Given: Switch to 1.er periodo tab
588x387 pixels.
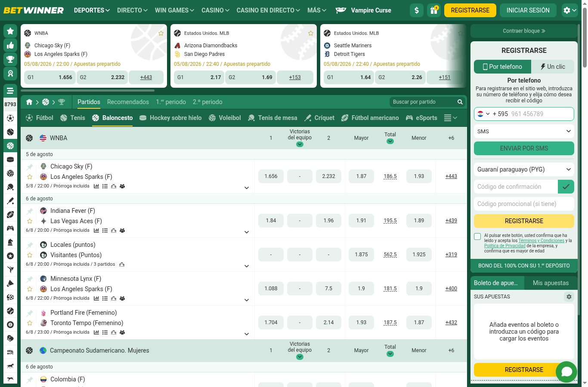Looking at the screenshot, I should pos(171,102).
